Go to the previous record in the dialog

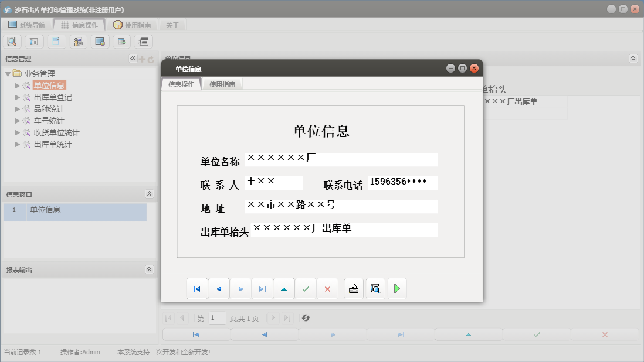218,288
